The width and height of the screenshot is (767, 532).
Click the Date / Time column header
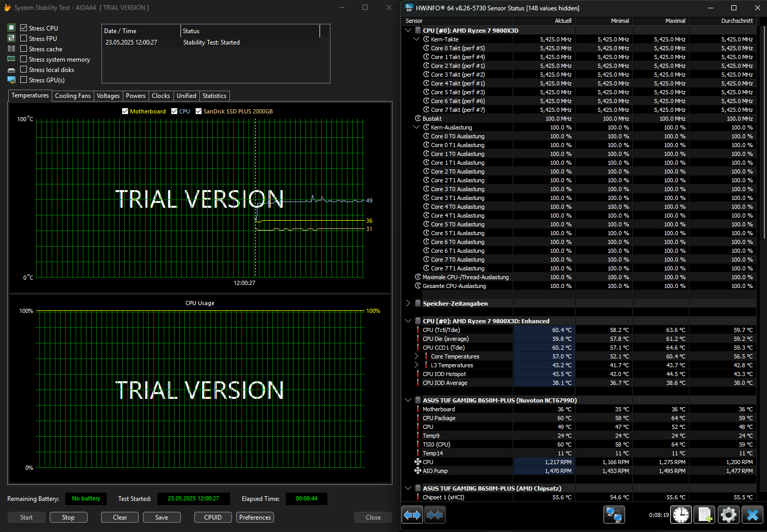tap(141, 31)
